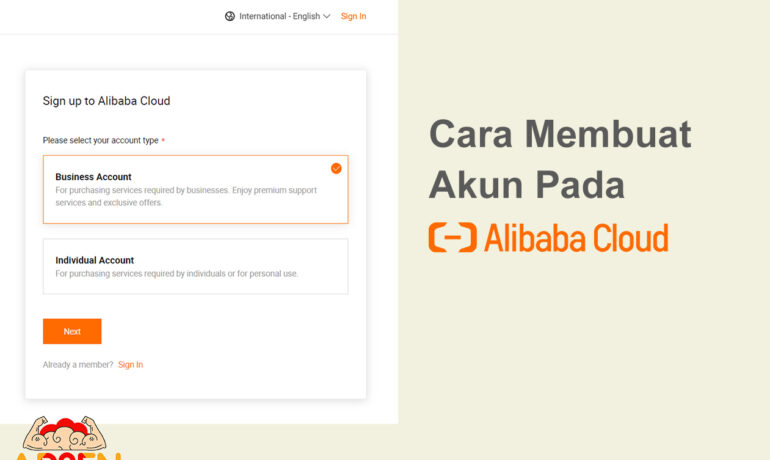Viewport: 770px width, 460px height.
Task: Click the Sign up to Alibaba Cloud heading
Action: pyautogui.click(x=107, y=101)
